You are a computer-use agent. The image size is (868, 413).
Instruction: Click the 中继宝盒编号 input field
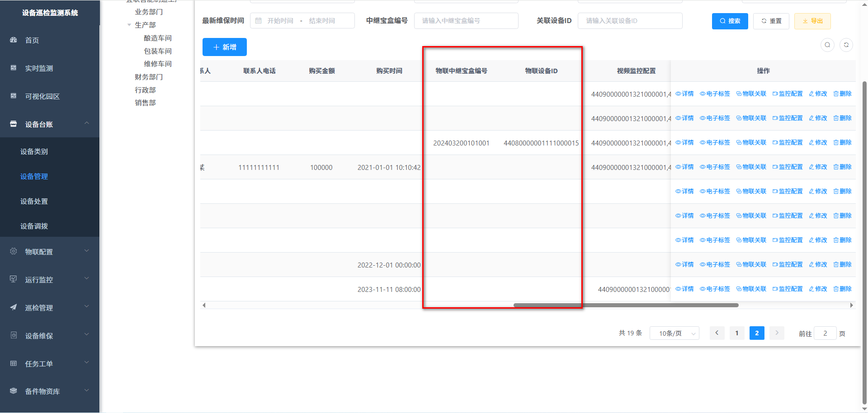pyautogui.click(x=466, y=21)
